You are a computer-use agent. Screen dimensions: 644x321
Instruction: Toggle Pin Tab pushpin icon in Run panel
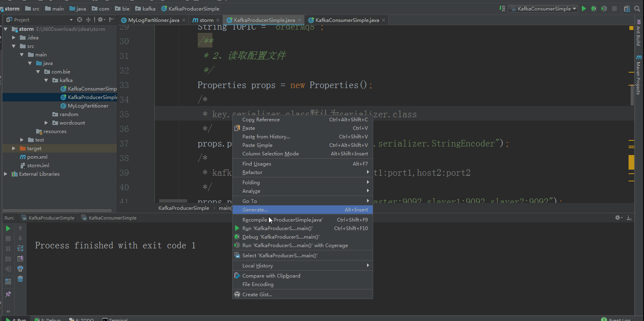tap(8, 294)
